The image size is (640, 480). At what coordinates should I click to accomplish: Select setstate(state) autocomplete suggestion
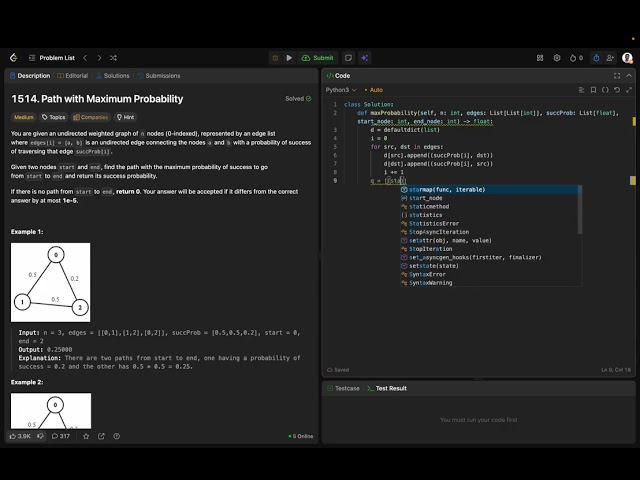489,266
